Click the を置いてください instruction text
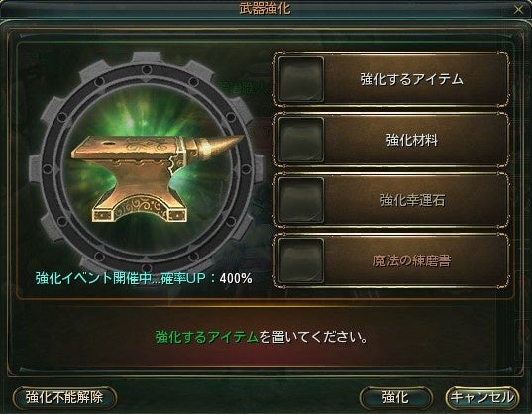This screenshot has height=414, width=532. point(313,337)
